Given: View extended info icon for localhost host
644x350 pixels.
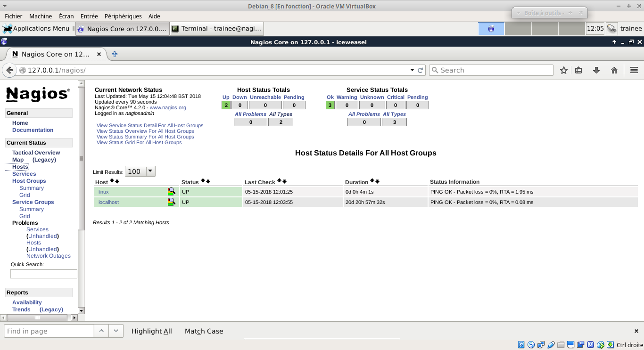Looking at the screenshot, I should [x=172, y=202].
